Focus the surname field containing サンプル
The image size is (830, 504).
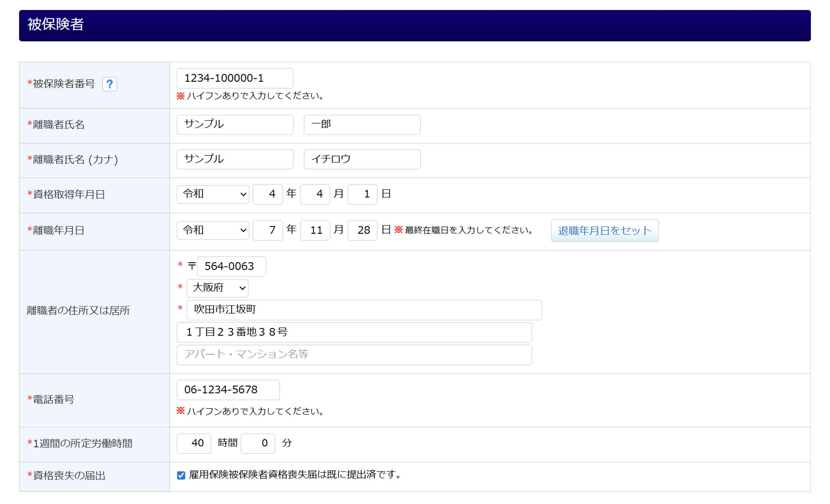tap(235, 124)
